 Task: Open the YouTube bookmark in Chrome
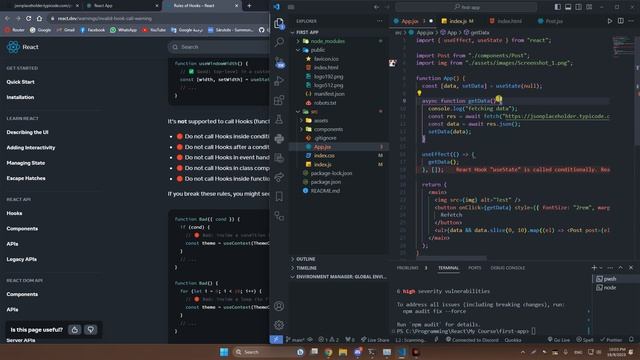(x=153, y=30)
